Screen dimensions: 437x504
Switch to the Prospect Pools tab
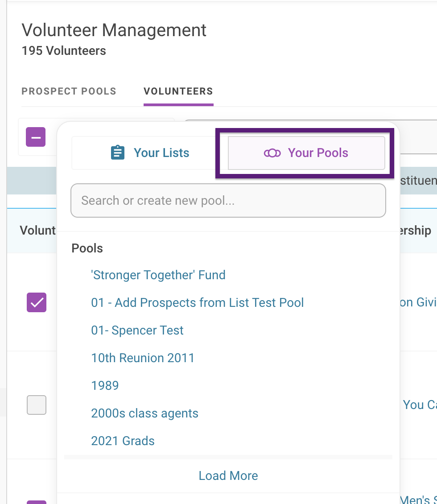pos(69,91)
